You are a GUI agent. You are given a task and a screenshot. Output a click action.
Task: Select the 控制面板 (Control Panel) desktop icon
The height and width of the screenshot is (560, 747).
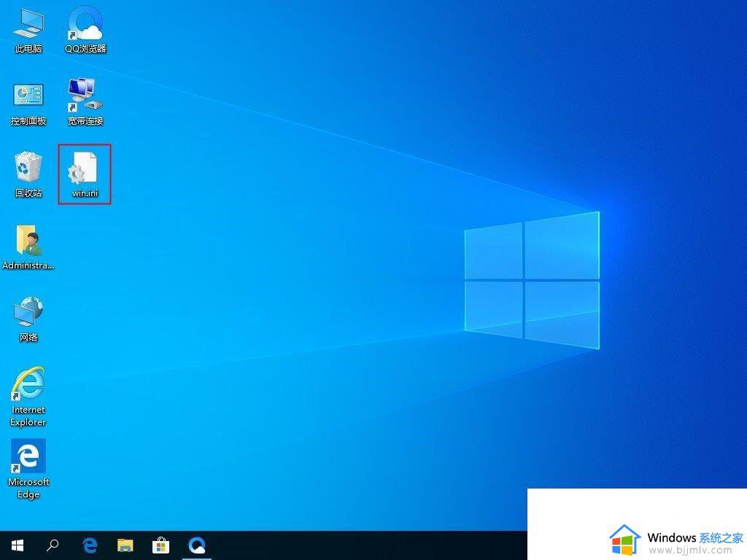28,104
